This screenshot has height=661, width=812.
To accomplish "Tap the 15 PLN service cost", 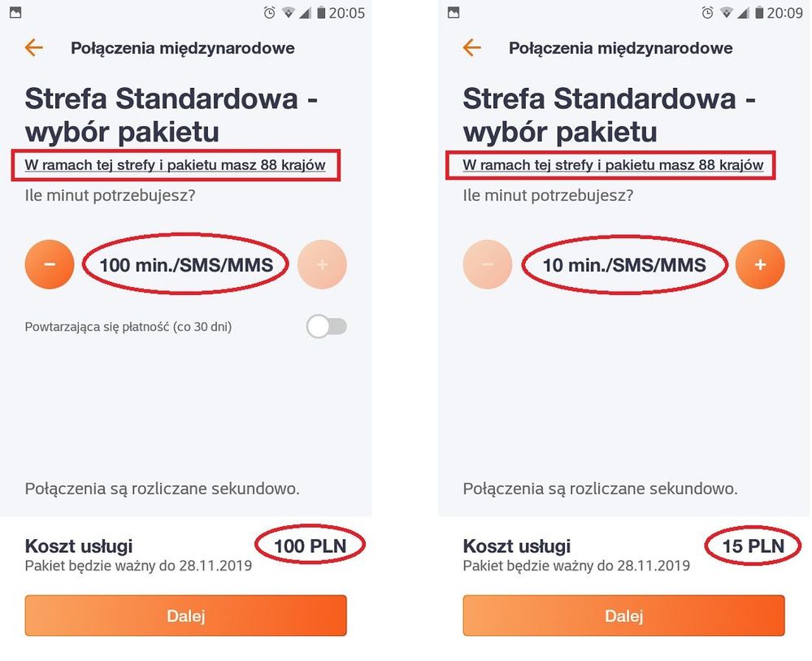I will point(753,546).
